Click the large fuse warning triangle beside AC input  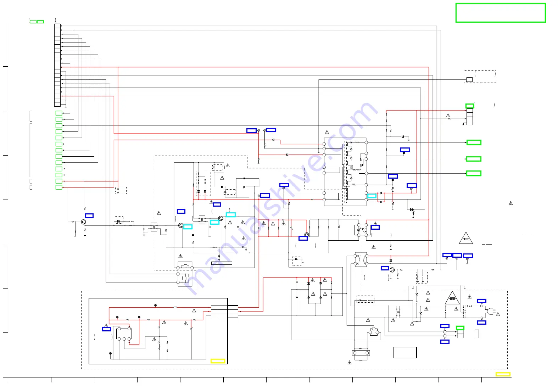(x=452, y=298)
